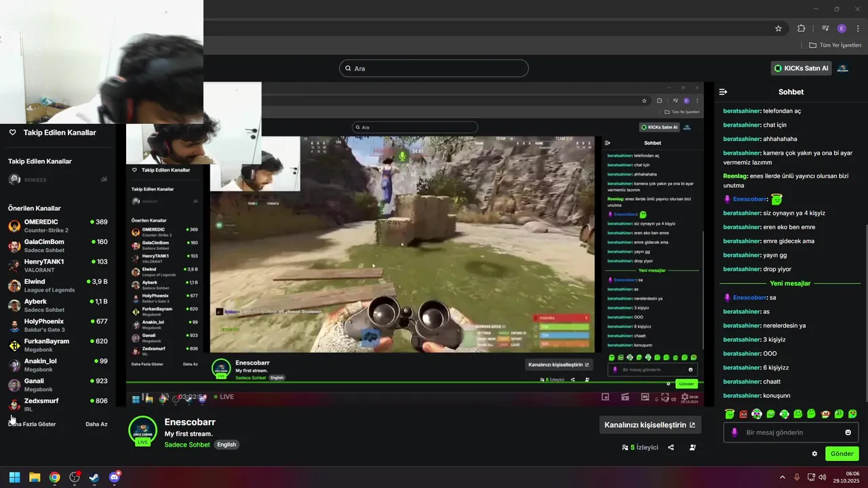Toggle theater mode icon in player controls
Image resolution: width=868 pixels, height=488 pixels.
point(645,397)
